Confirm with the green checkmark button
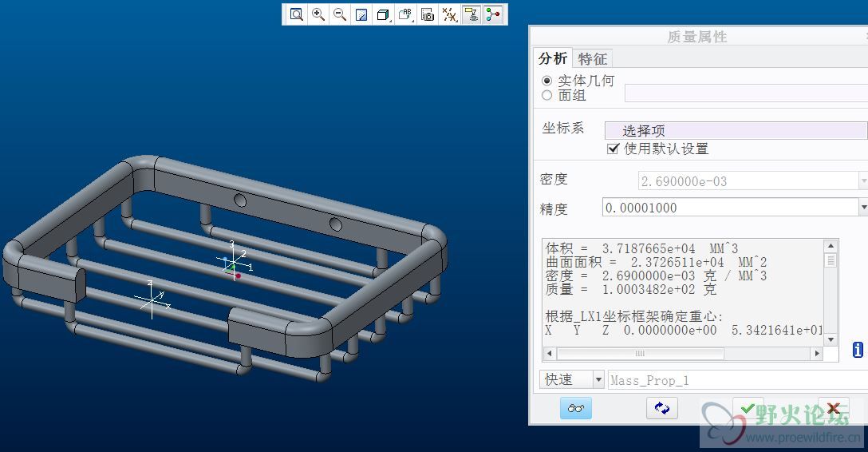 (748, 408)
